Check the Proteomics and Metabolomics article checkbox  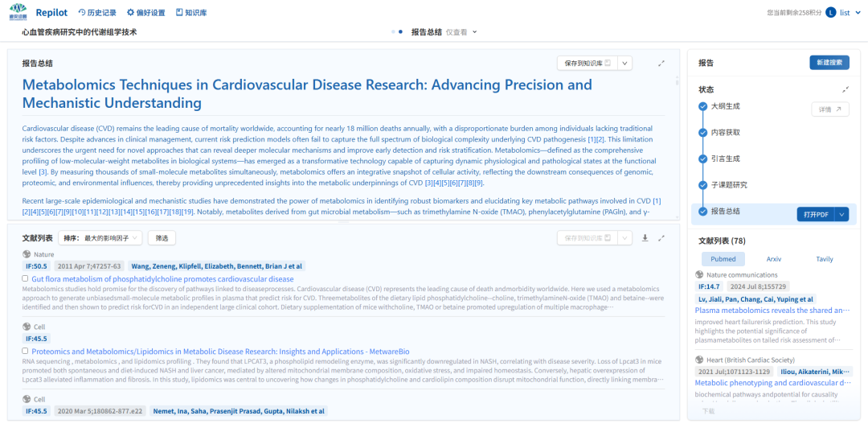(26, 352)
